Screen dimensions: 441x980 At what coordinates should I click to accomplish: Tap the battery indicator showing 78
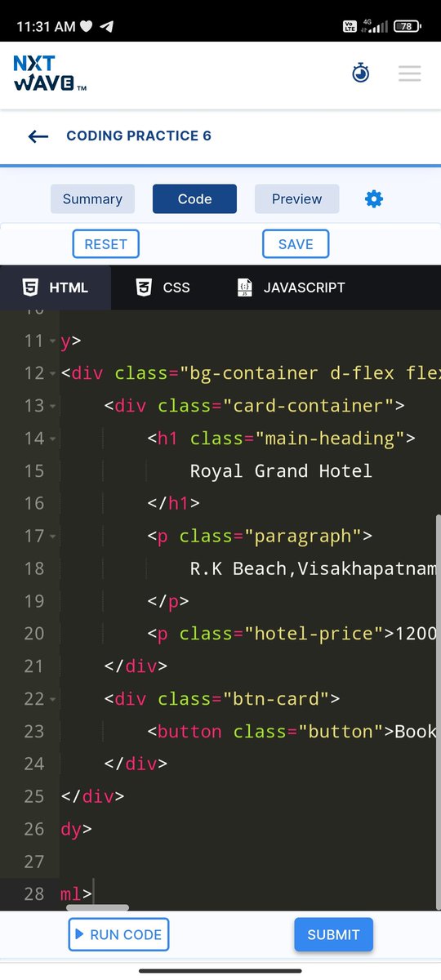pos(406,26)
